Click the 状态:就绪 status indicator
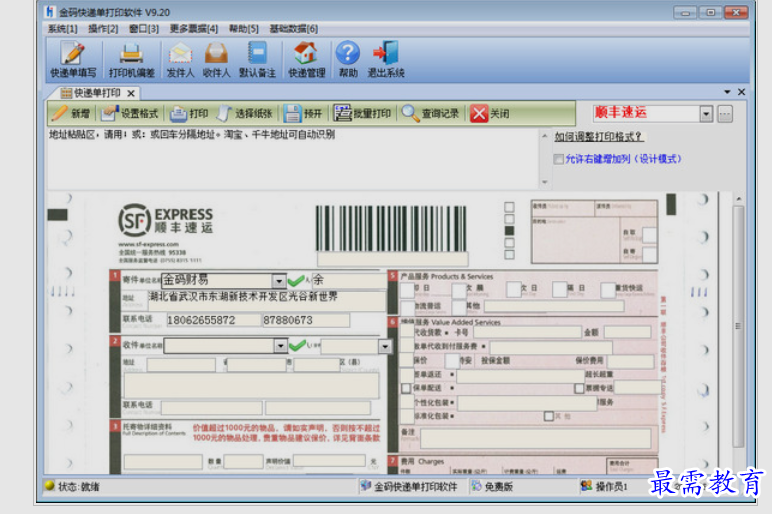 72,486
